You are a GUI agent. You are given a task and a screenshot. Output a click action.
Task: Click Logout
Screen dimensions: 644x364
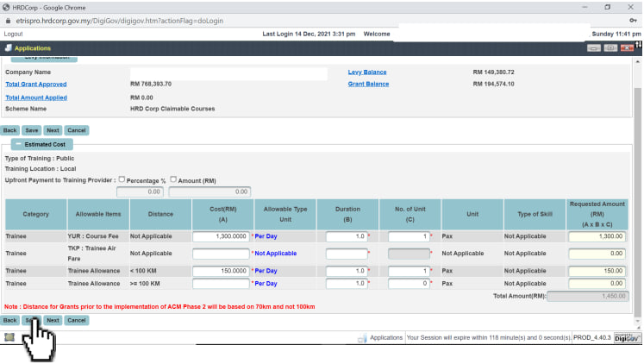click(x=14, y=34)
